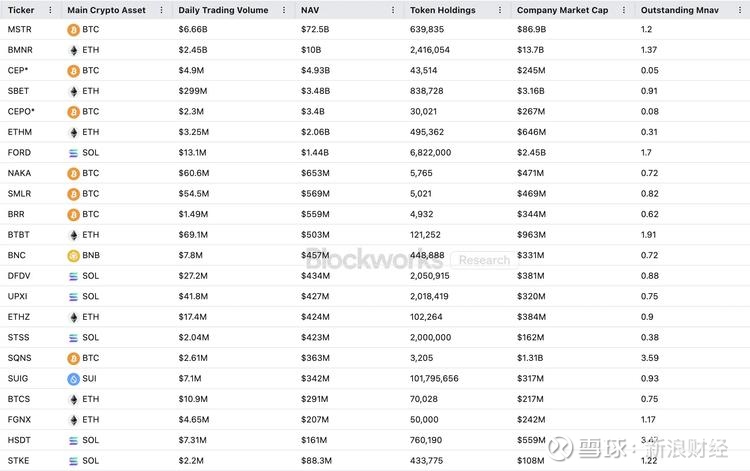750x471 pixels.
Task: Click the Bitcoin icon in the NAKA row
Action: pos(73,173)
